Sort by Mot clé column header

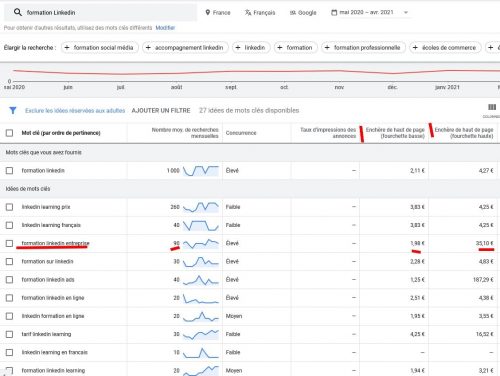click(61, 133)
